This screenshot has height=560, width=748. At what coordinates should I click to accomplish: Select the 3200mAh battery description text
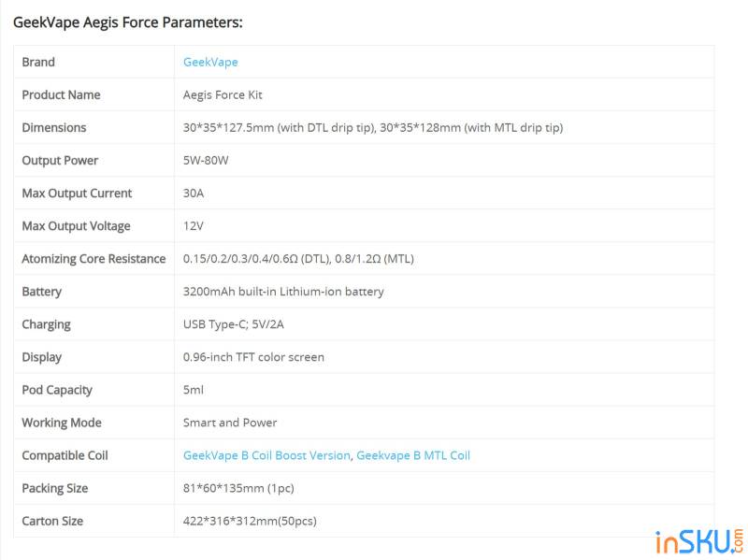(283, 291)
